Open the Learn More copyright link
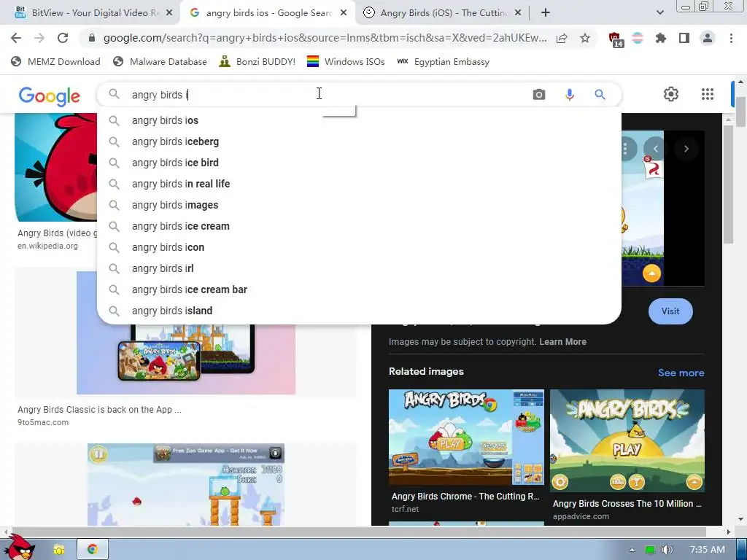This screenshot has width=747, height=560. [562, 342]
